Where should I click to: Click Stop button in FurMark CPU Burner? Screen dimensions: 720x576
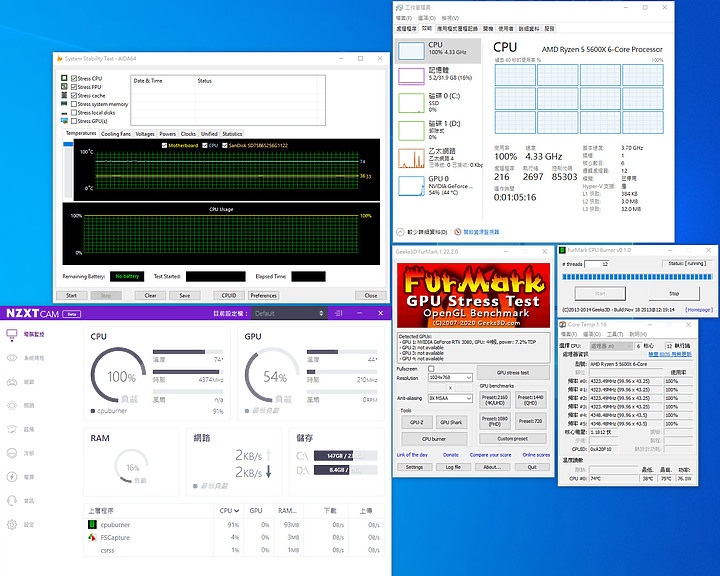(x=674, y=293)
